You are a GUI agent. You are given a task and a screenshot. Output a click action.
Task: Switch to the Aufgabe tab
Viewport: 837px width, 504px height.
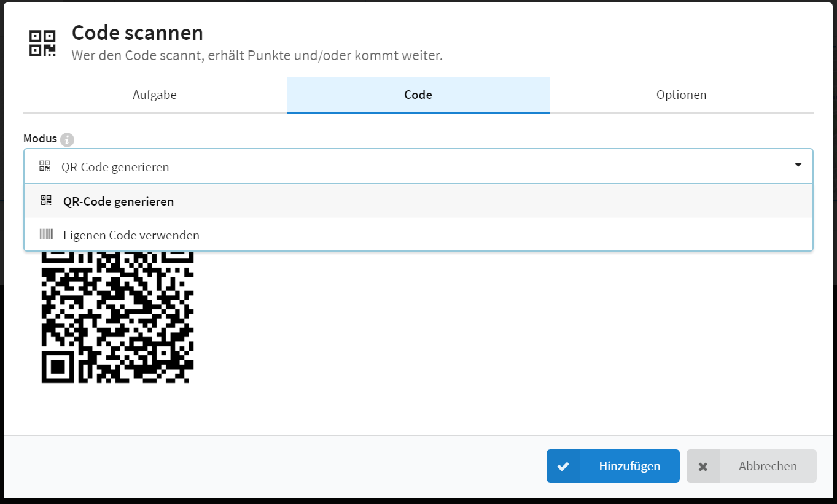click(x=155, y=95)
